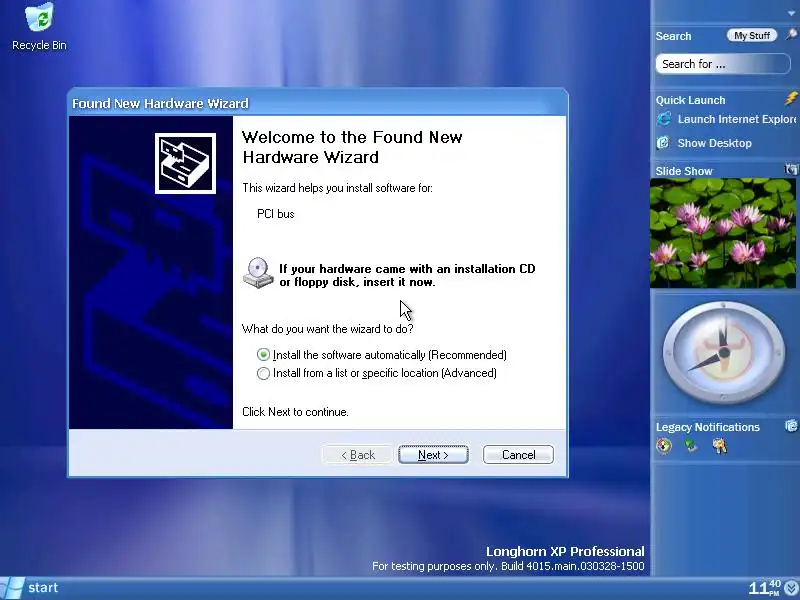The width and height of the screenshot is (800, 600).
Task: Click the Legacy Notifications tile heading
Action: (x=708, y=427)
